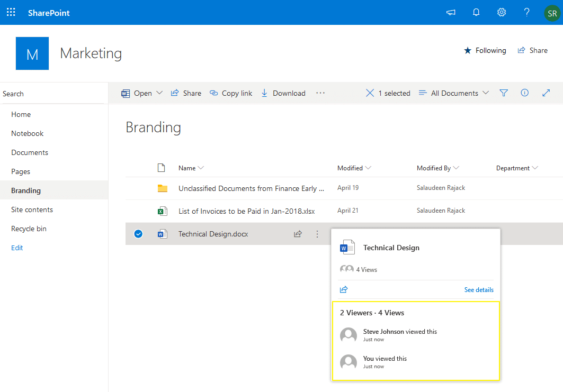Open the app launcher waffle icon

11,12
